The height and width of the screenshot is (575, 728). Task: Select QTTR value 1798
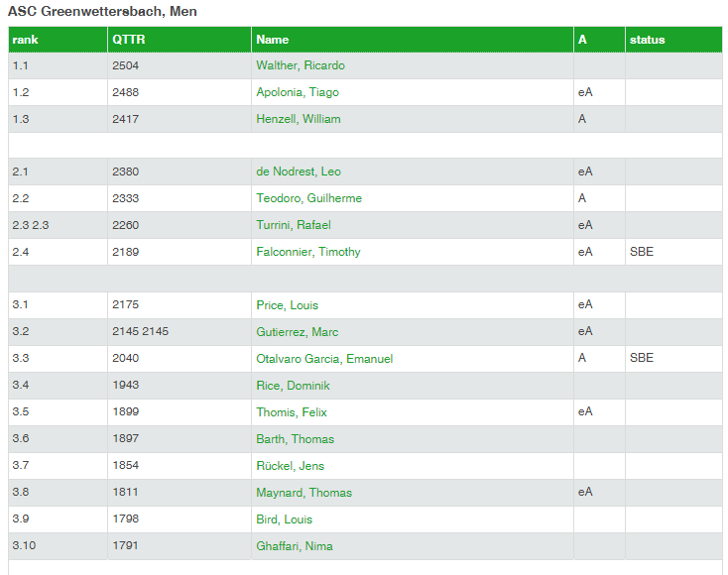[125, 518]
